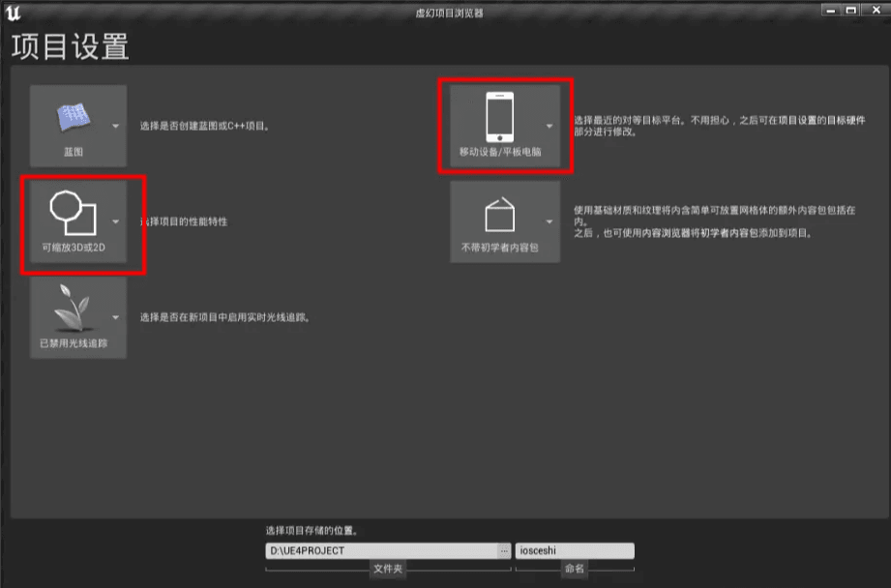Click the box icon for 不带初学者内容包

499,215
